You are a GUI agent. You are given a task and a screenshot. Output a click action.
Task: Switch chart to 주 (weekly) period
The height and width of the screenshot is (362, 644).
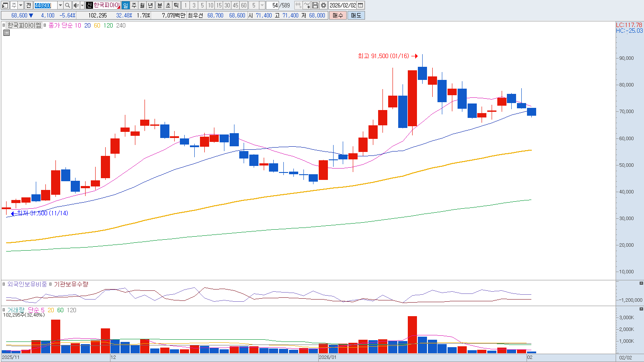point(134,5)
